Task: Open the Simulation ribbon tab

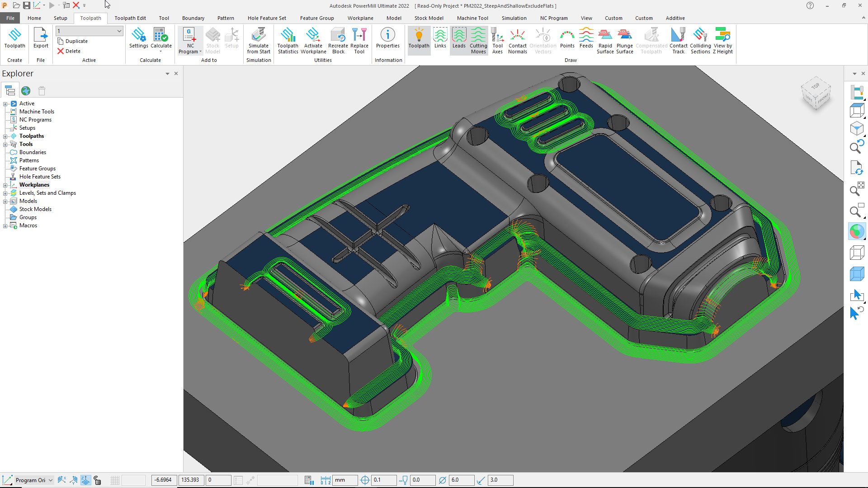Action: (514, 18)
